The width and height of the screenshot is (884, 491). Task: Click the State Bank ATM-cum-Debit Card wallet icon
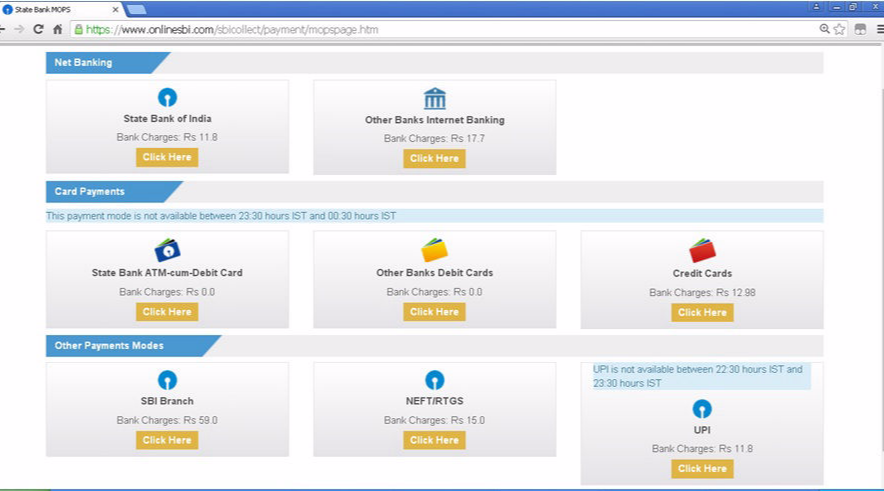tap(167, 250)
